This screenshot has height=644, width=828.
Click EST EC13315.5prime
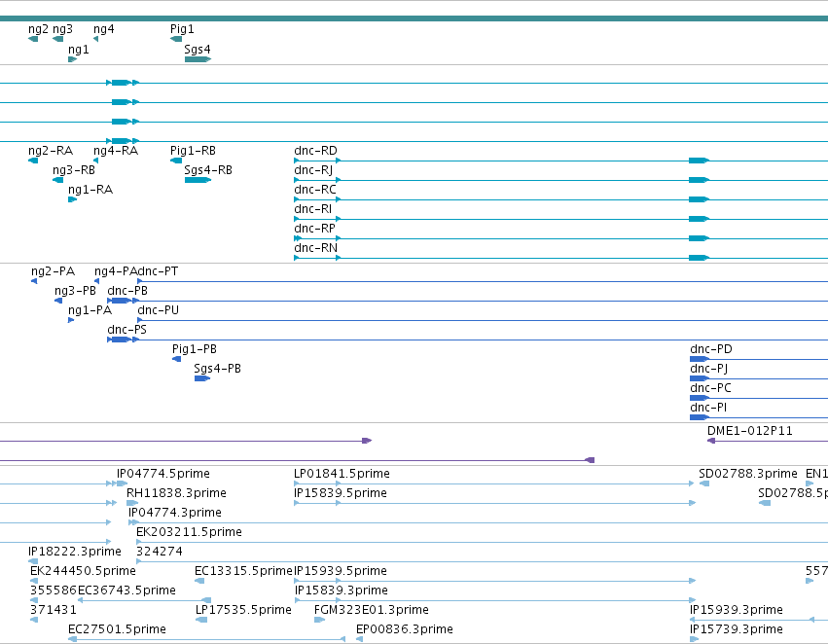click(x=243, y=572)
